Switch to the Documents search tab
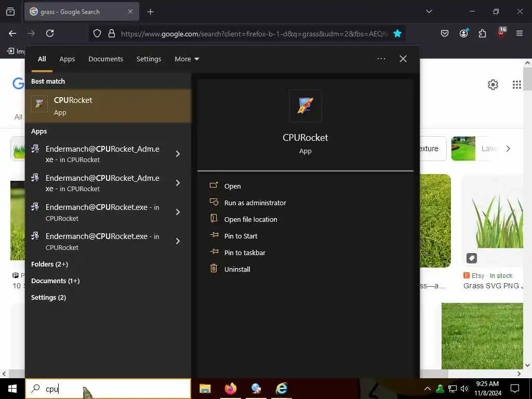The height and width of the screenshot is (399, 532). pos(105,59)
